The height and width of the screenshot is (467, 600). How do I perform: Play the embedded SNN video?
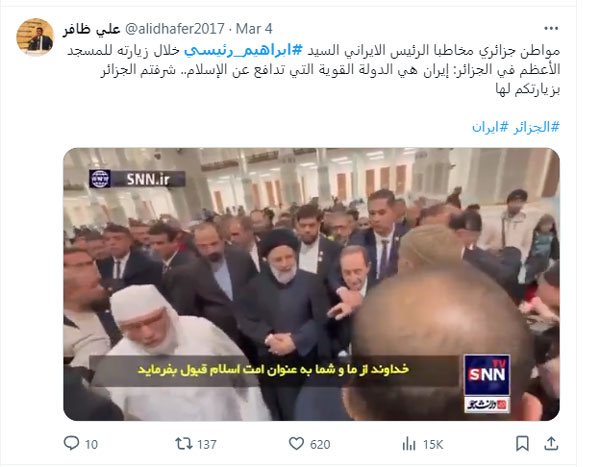pyautogui.click(x=311, y=284)
